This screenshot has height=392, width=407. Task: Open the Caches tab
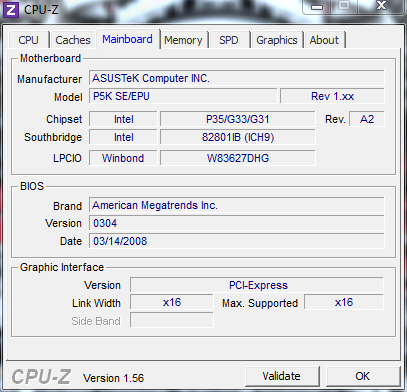pyautogui.click(x=73, y=40)
